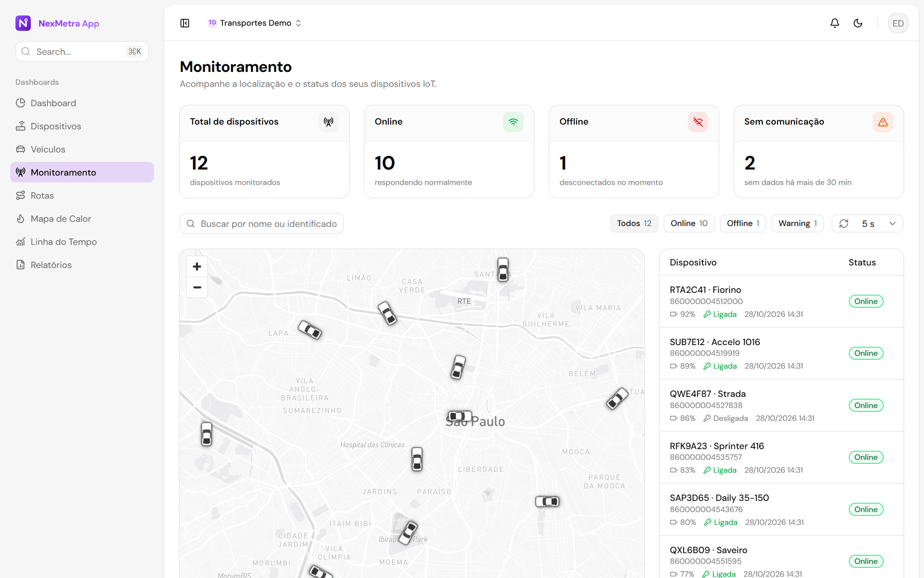Select SUB7E12 · Accelo 1016 device row

pyautogui.click(x=781, y=353)
